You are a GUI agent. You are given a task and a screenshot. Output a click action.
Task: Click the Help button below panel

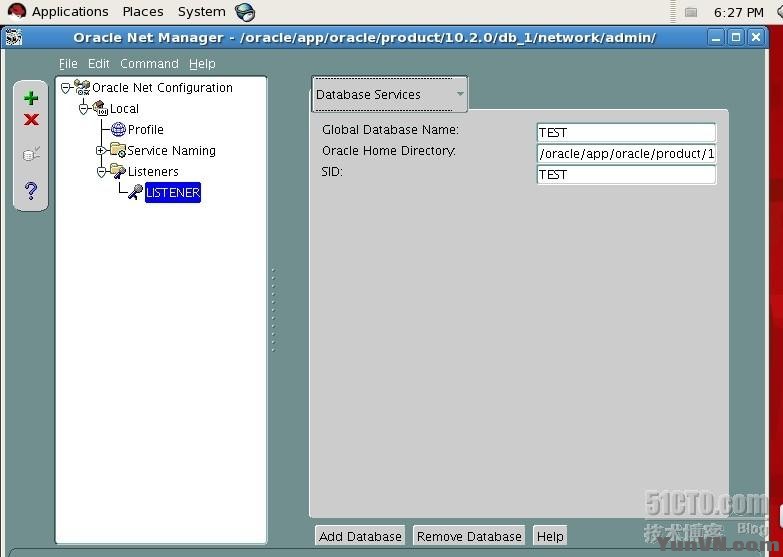550,536
